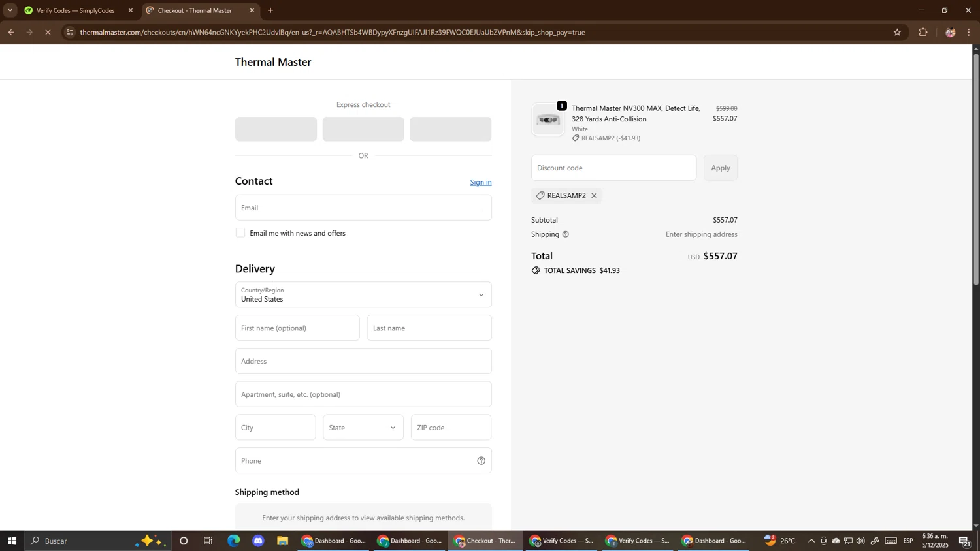This screenshot has width=980, height=551.
Task: Open Chrome three-dot menu
Action: point(969,32)
